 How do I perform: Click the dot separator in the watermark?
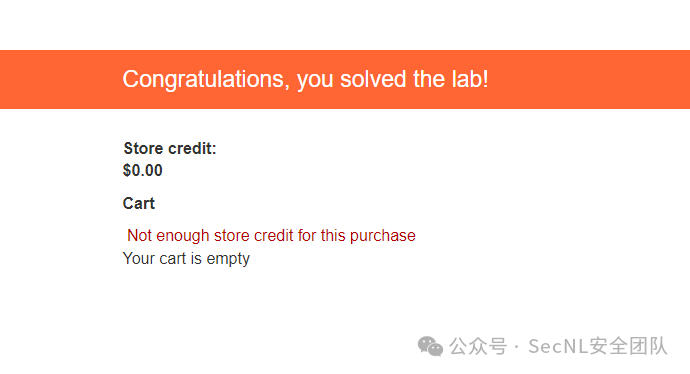click(x=517, y=347)
